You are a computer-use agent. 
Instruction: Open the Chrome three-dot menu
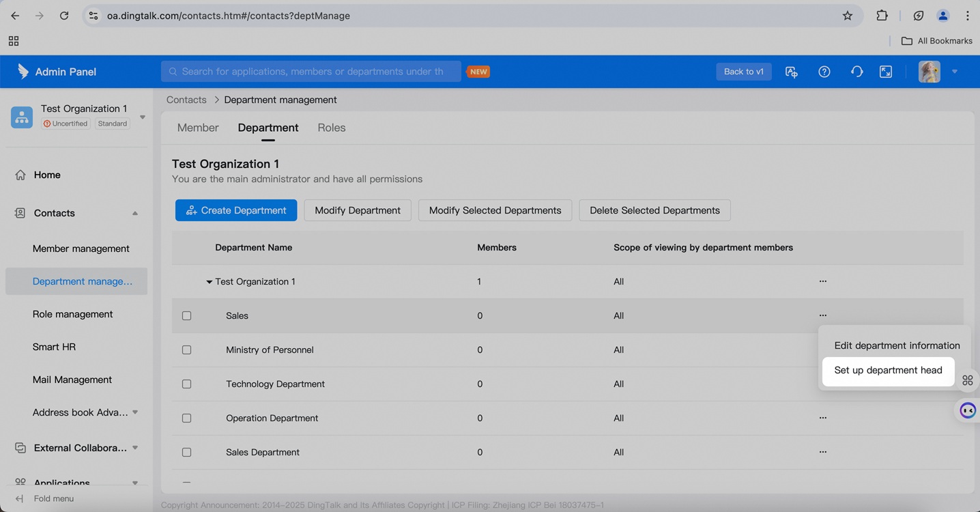click(968, 16)
